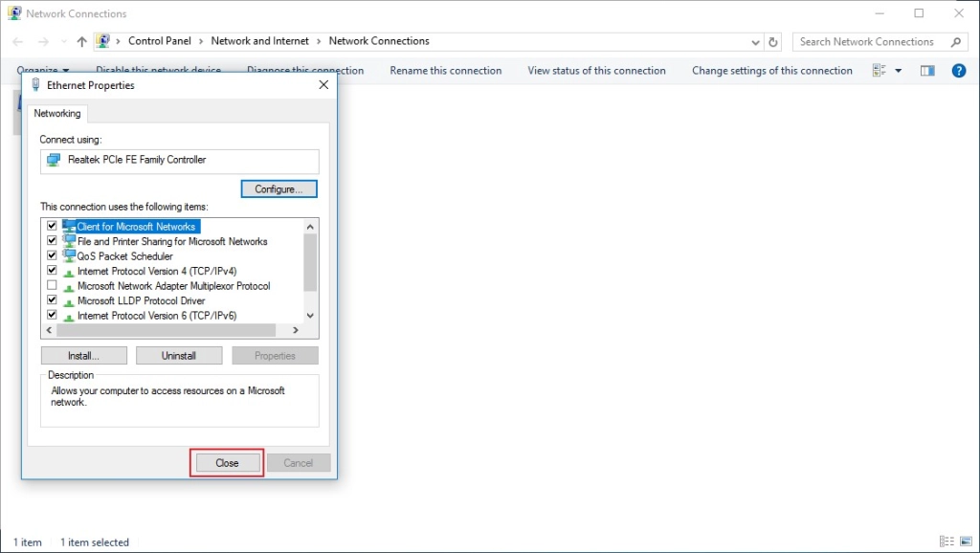980x553 pixels.
Task: Click the Help question mark icon
Action: pyautogui.click(x=958, y=71)
